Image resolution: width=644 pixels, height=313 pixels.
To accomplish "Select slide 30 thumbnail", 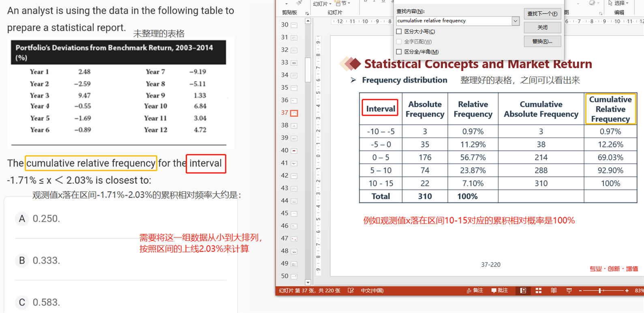I will [294, 25].
